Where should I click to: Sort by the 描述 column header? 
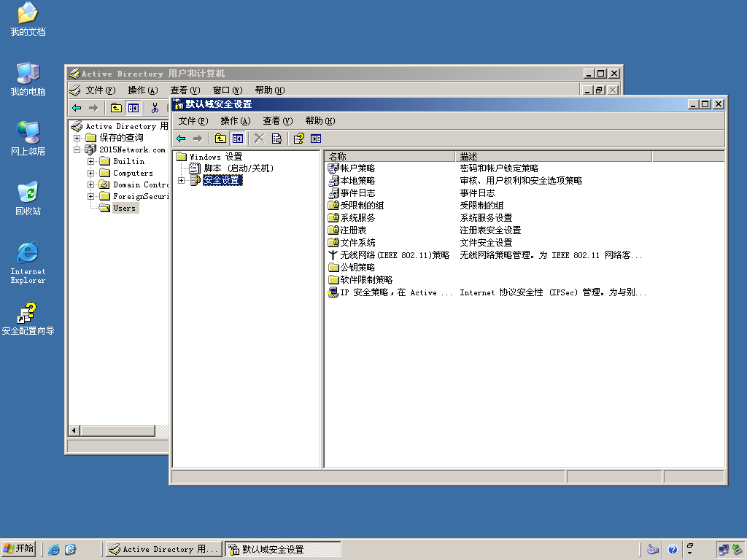[x=554, y=156]
